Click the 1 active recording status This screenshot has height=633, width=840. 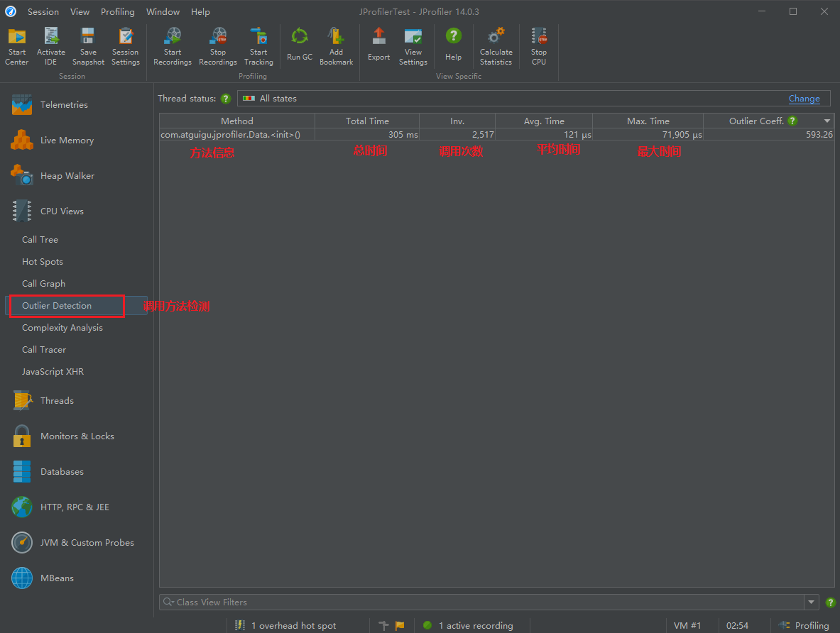[469, 625]
